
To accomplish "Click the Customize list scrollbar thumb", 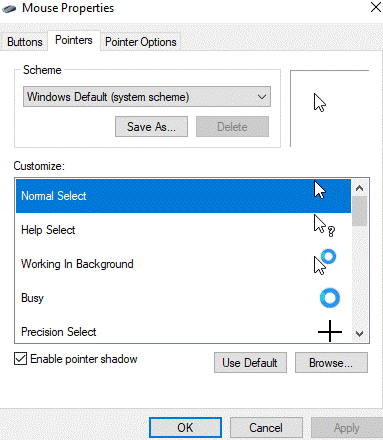I will [359, 211].
